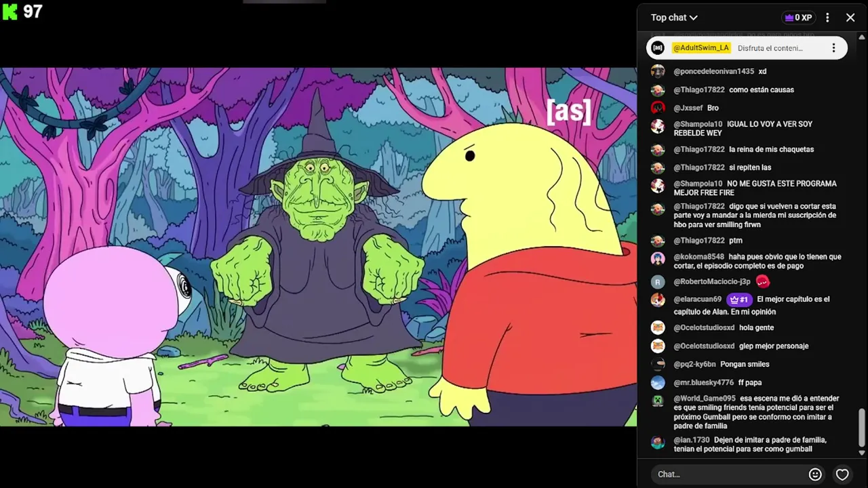This screenshot has height=488, width=868.
Task: Click avatar of @ian.1730
Action: coord(658,442)
